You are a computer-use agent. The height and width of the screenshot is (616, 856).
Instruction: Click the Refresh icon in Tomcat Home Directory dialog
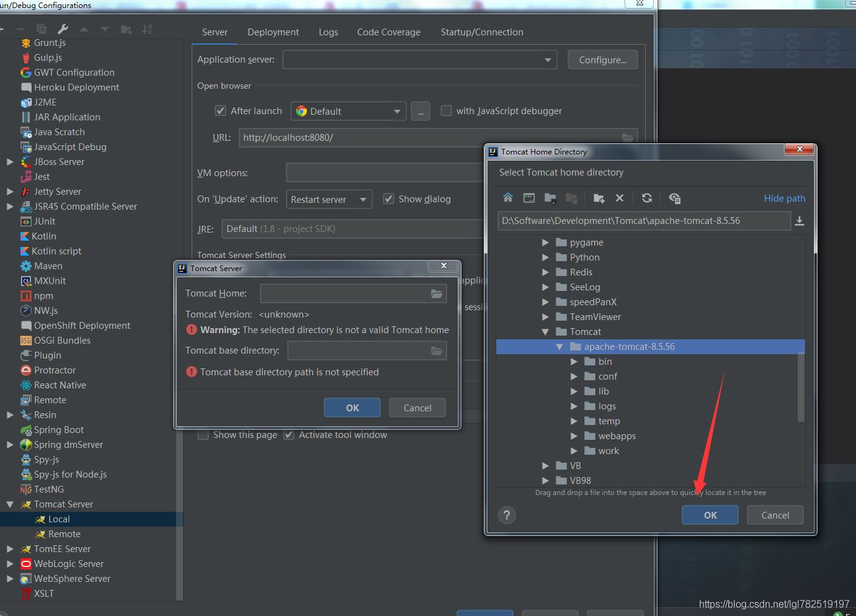pos(646,198)
